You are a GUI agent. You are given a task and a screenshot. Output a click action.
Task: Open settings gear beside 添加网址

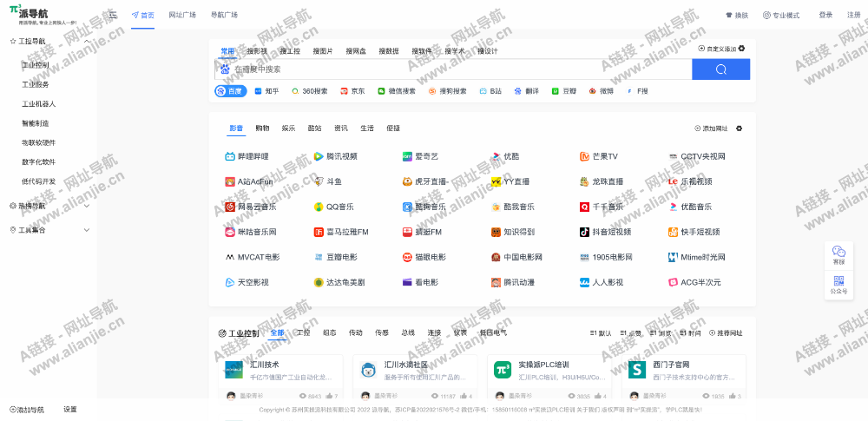point(739,128)
